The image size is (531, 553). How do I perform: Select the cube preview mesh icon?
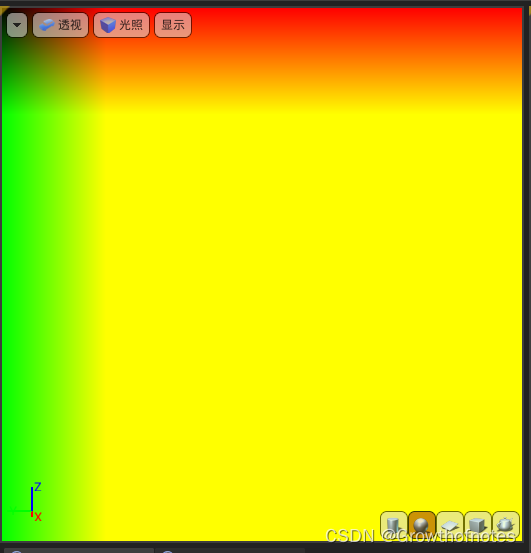coord(478,525)
